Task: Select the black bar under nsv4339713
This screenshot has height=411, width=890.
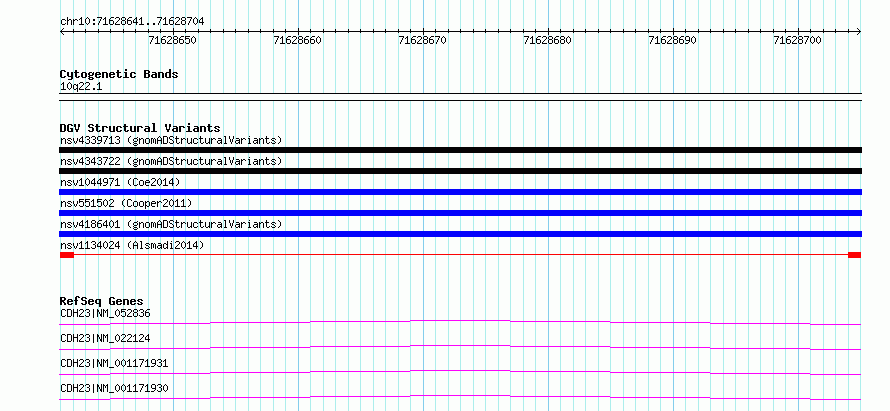Action: pos(460,150)
